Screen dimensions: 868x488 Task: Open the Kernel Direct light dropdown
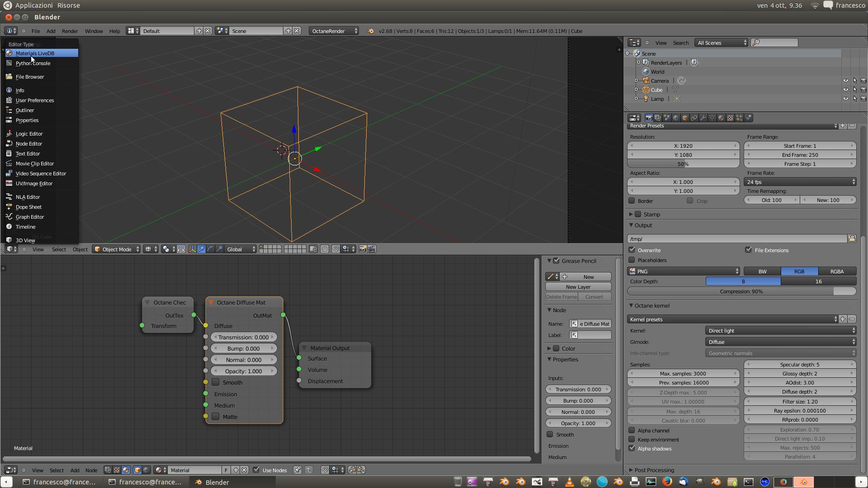tap(781, 331)
